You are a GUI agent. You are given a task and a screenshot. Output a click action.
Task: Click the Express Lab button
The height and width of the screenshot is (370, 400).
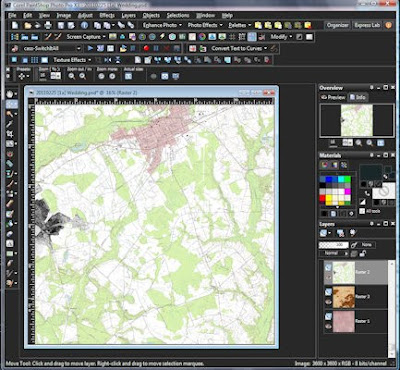367,25
